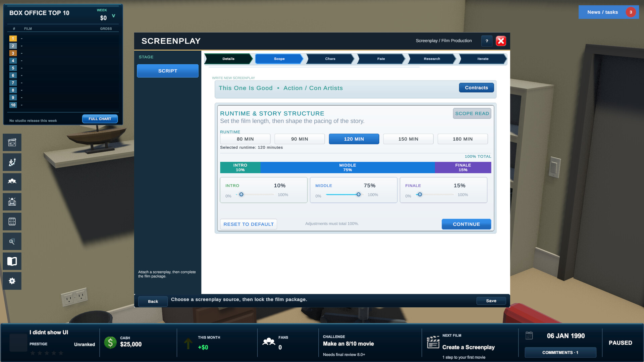This screenshot has height=362, width=644.
Task: Switch to the Iterate step tab
Action: click(x=483, y=59)
